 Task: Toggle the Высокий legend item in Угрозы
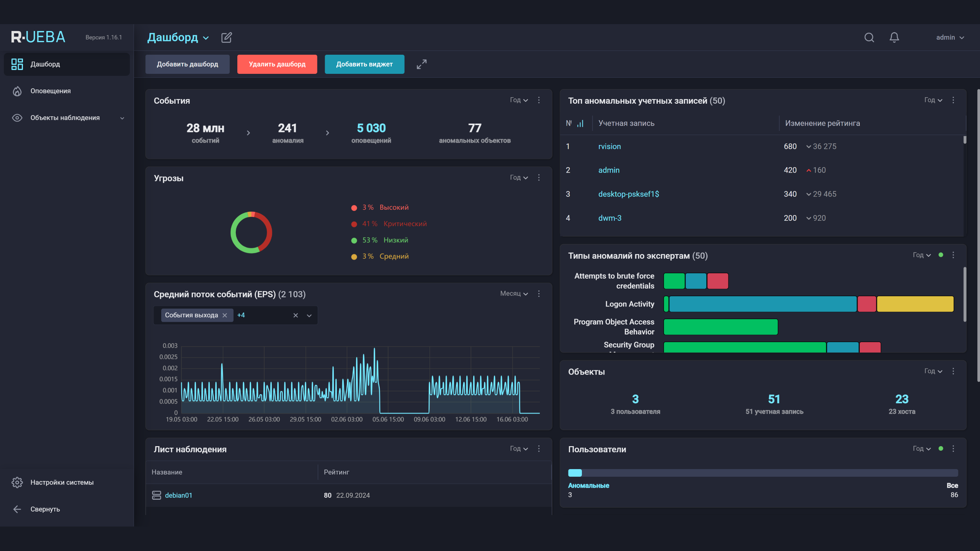click(394, 207)
